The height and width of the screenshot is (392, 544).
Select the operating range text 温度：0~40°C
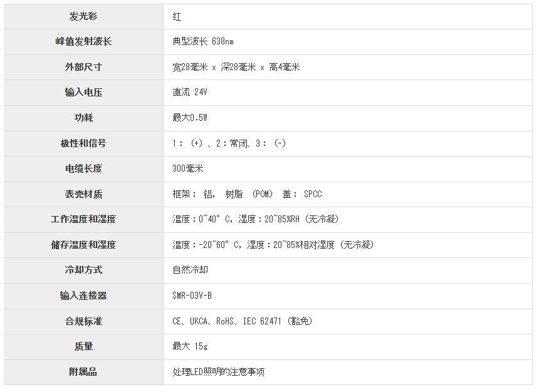202,219
